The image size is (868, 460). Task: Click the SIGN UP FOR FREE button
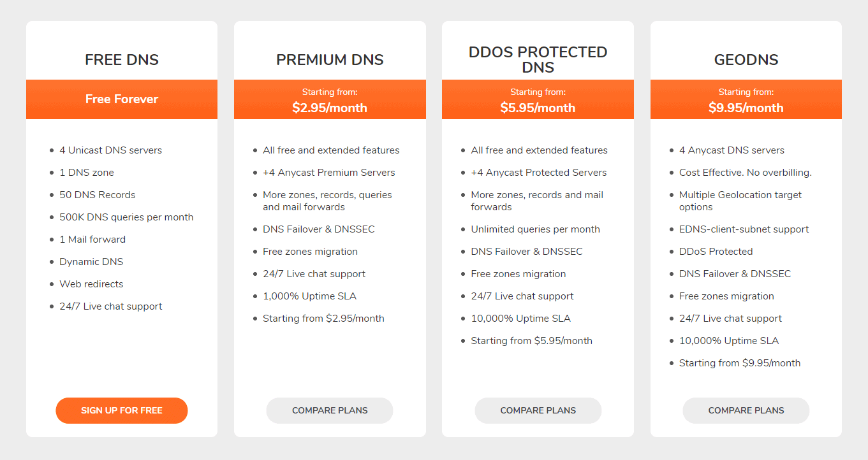(121, 410)
